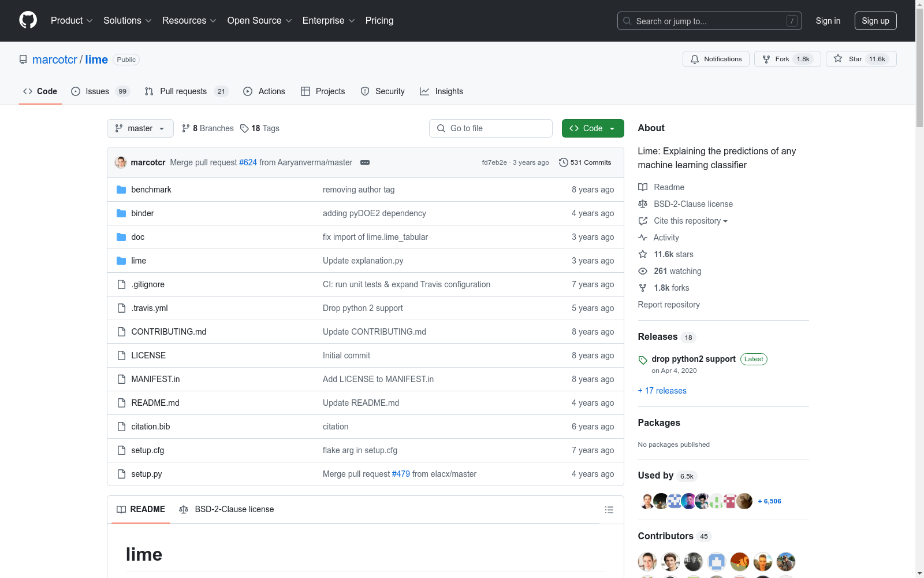
Task: Open commit fd7eb2e hash link
Action: point(494,162)
